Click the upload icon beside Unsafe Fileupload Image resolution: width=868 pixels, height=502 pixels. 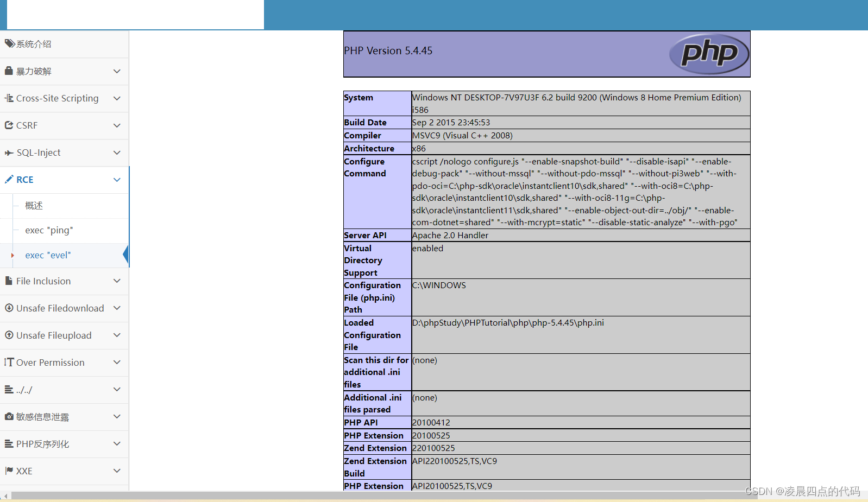tap(9, 335)
